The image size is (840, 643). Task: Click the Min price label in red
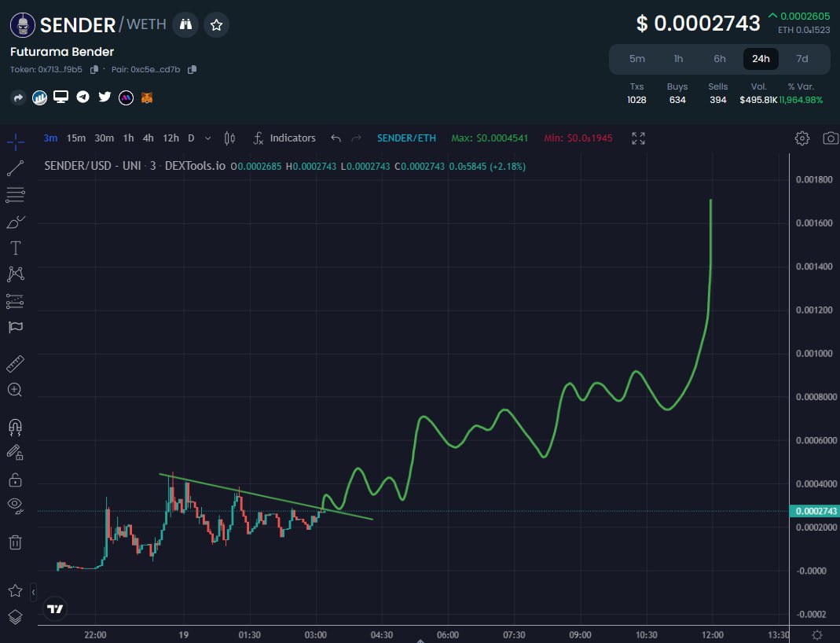(x=578, y=138)
